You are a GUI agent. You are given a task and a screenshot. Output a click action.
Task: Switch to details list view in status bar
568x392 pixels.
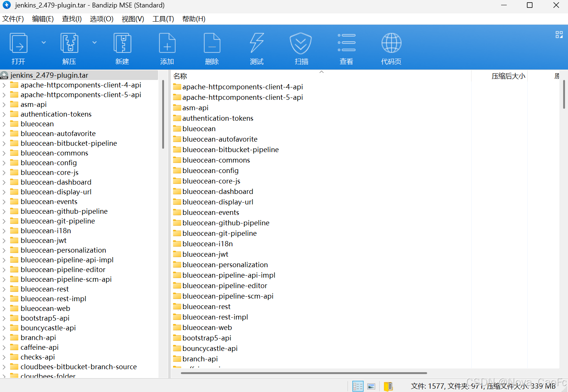[358, 386]
